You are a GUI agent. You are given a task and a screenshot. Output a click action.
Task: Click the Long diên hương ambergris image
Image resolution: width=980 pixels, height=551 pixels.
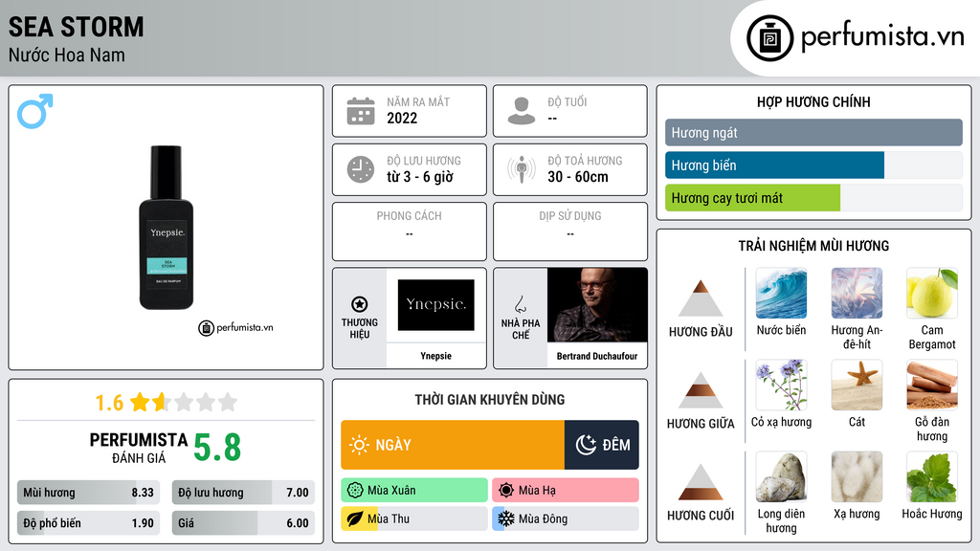point(781,476)
